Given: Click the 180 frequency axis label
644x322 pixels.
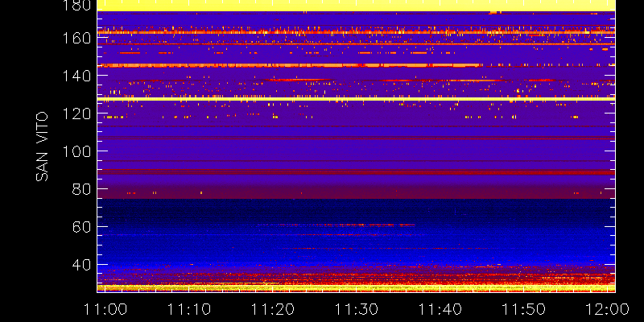Looking at the screenshot, I should (x=76, y=5).
